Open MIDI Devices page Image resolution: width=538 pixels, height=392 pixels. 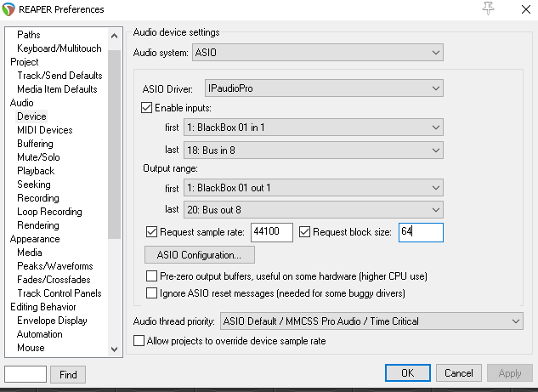pos(45,130)
